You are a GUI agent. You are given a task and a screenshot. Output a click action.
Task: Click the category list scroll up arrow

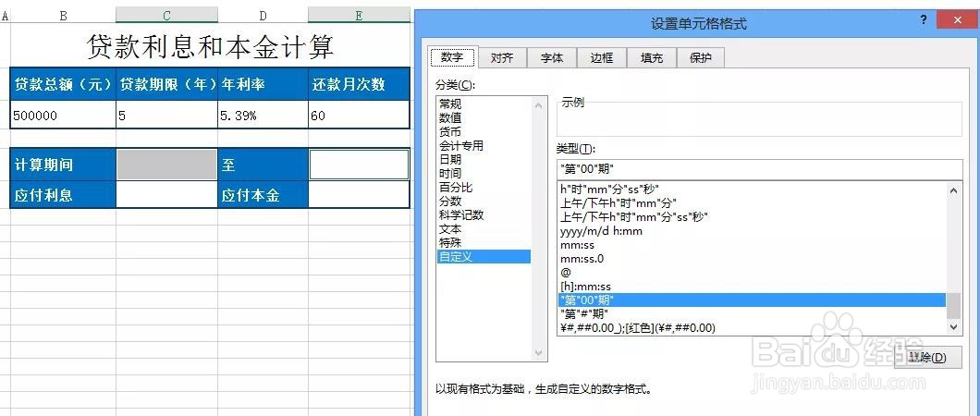tap(539, 105)
